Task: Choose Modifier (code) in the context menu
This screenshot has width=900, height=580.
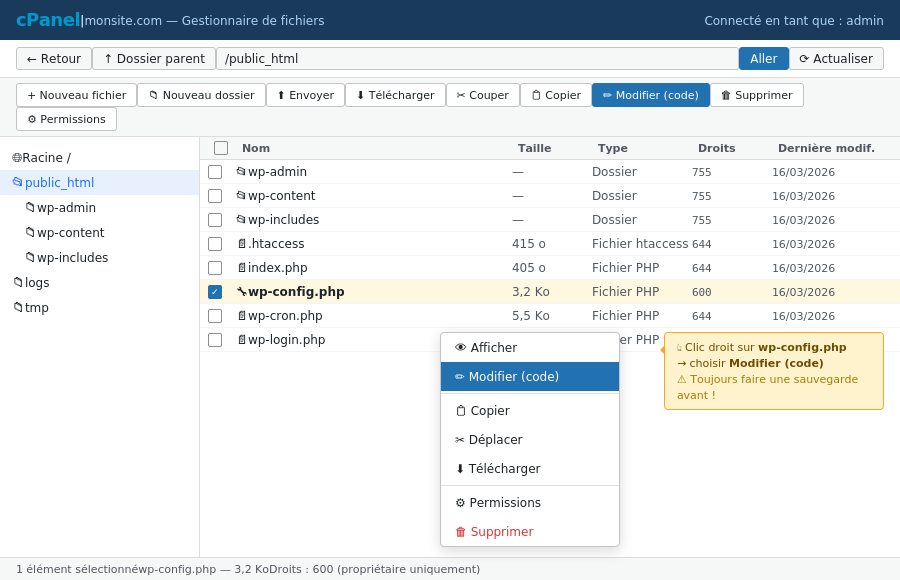Action: coord(530,377)
